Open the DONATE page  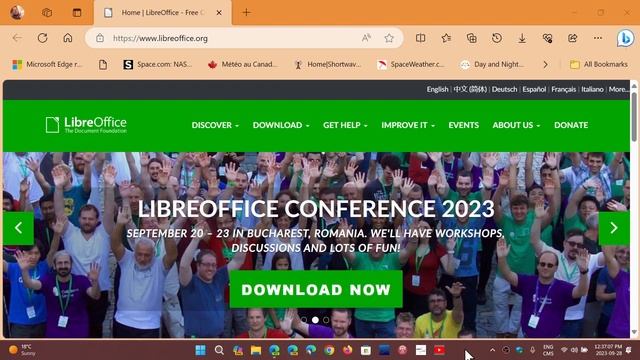[571, 125]
